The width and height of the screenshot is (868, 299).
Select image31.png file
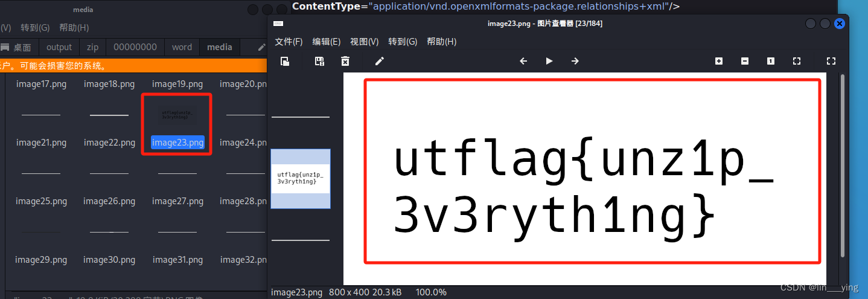[177, 260]
